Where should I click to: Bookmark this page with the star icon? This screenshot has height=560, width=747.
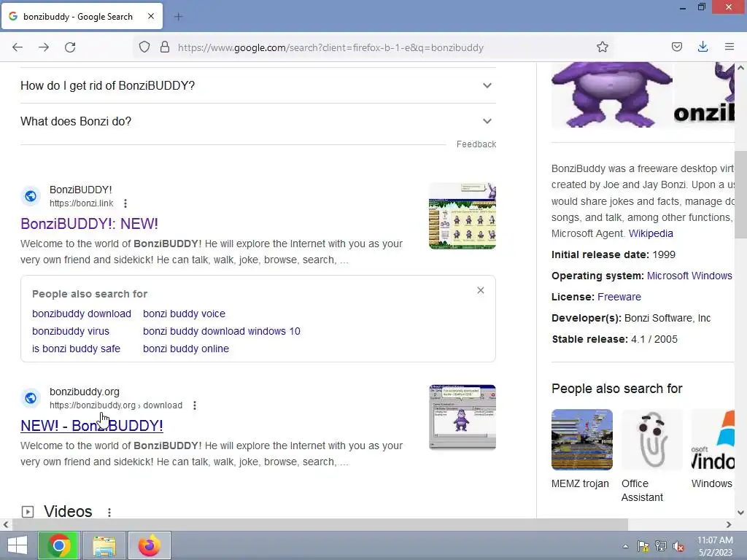tap(602, 47)
